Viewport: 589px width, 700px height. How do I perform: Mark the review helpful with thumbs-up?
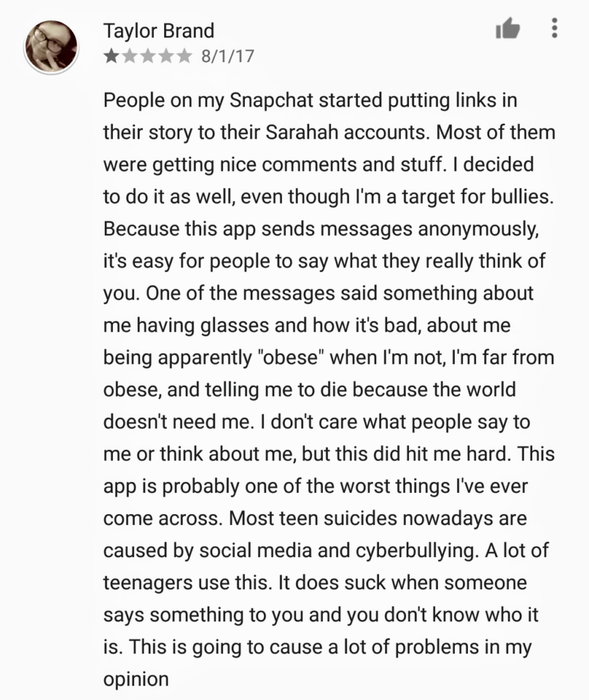coord(507,29)
